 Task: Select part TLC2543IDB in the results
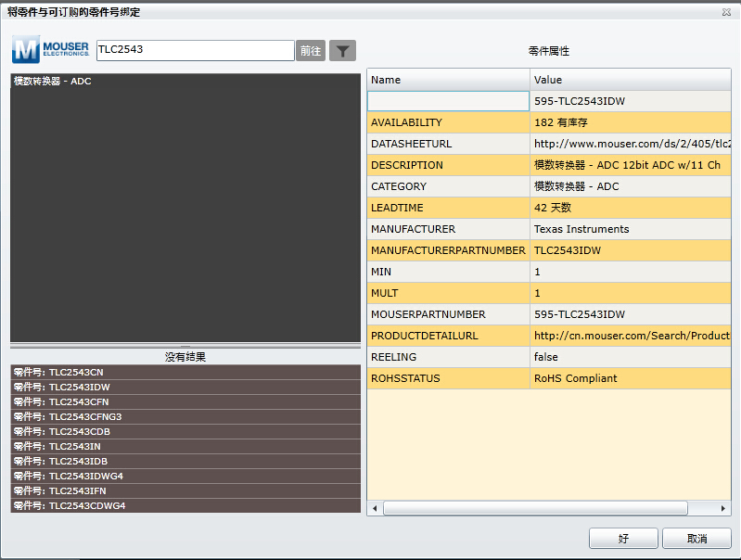185,461
